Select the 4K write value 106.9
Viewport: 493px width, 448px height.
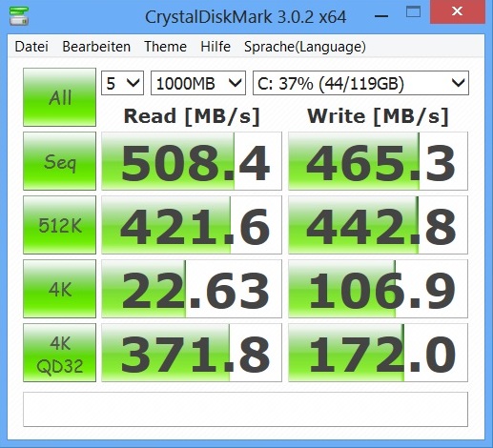click(378, 289)
